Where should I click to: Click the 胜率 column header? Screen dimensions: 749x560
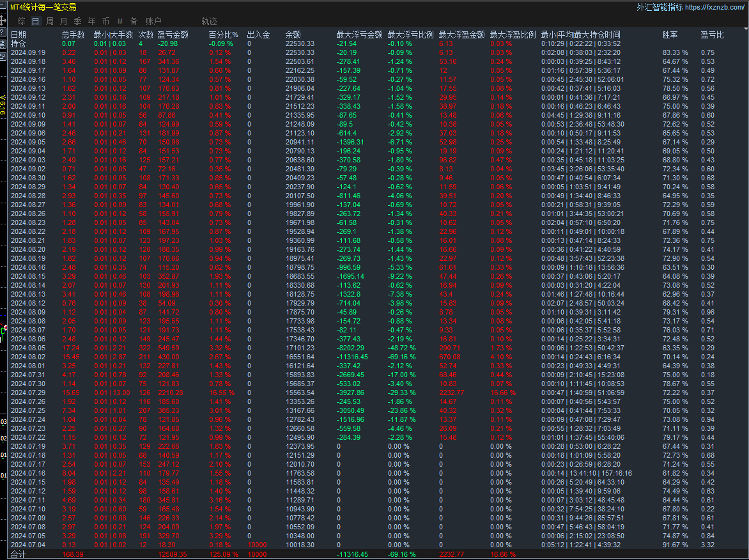coord(670,35)
